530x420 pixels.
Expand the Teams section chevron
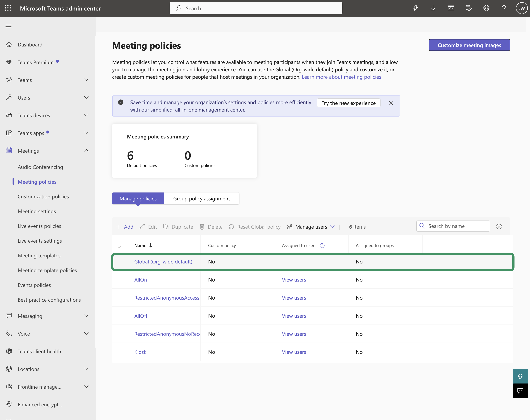[86, 80]
